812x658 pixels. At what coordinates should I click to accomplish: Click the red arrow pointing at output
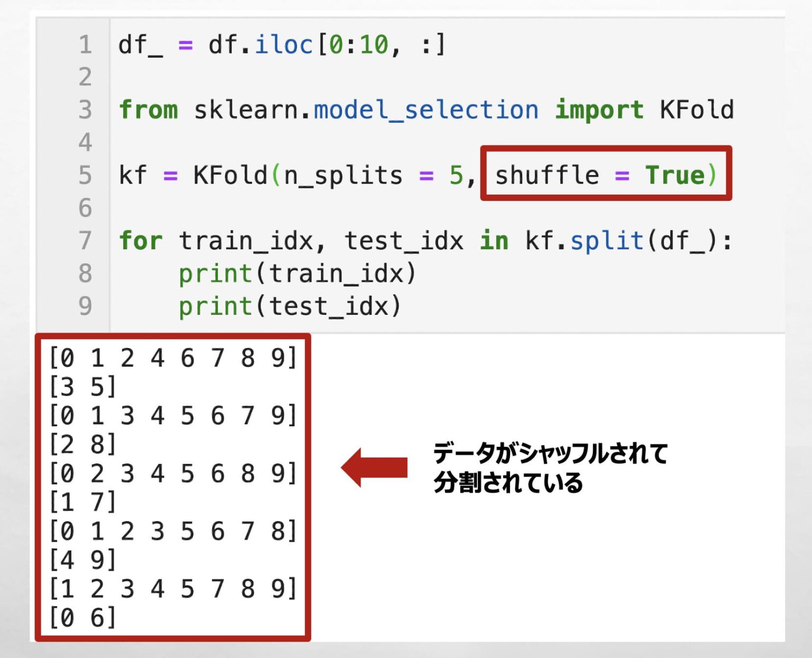375,468
